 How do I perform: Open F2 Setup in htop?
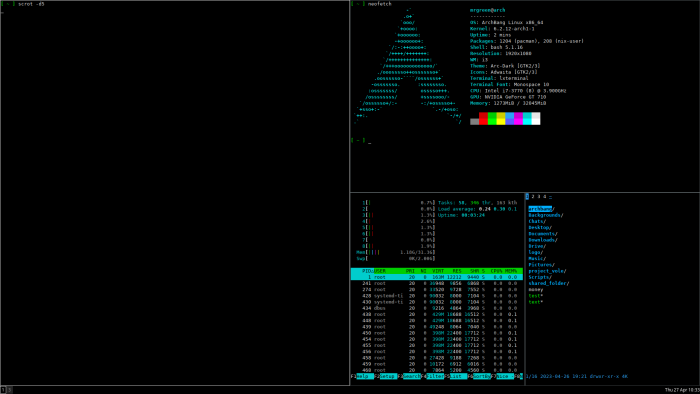tap(385, 376)
